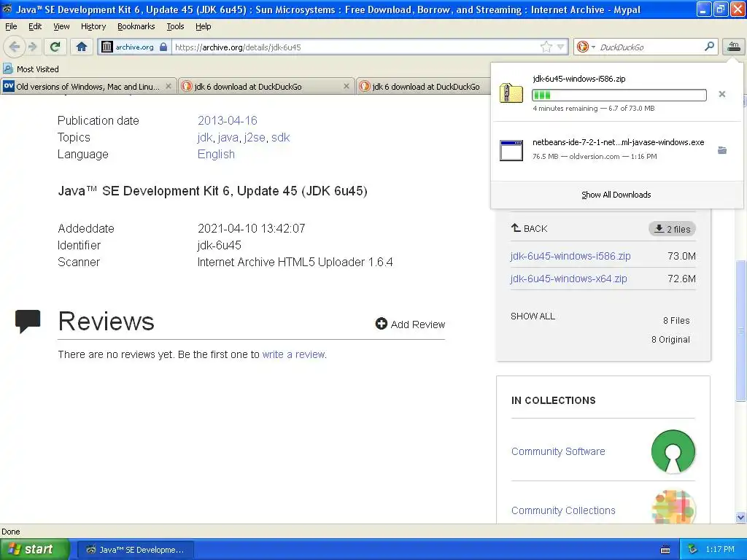This screenshot has width=747, height=560.
Task: Download jdk-6u45-windows-i586.zip link
Action: click(x=570, y=256)
